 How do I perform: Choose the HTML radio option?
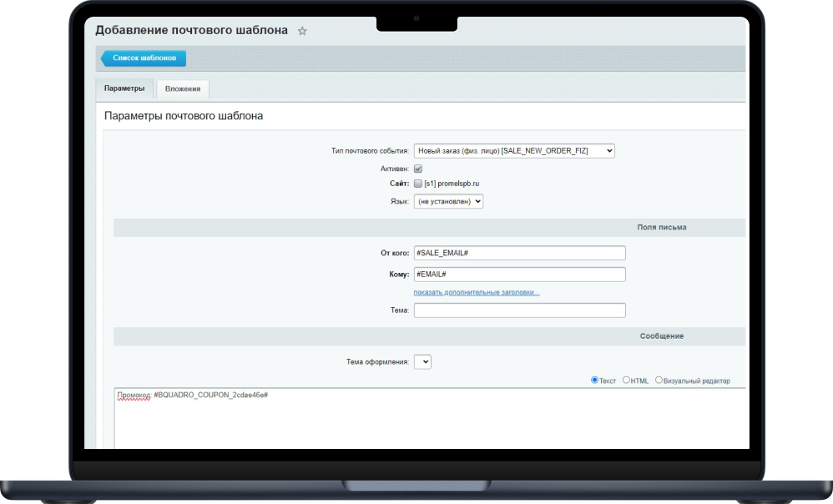click(x=626, y=381)
